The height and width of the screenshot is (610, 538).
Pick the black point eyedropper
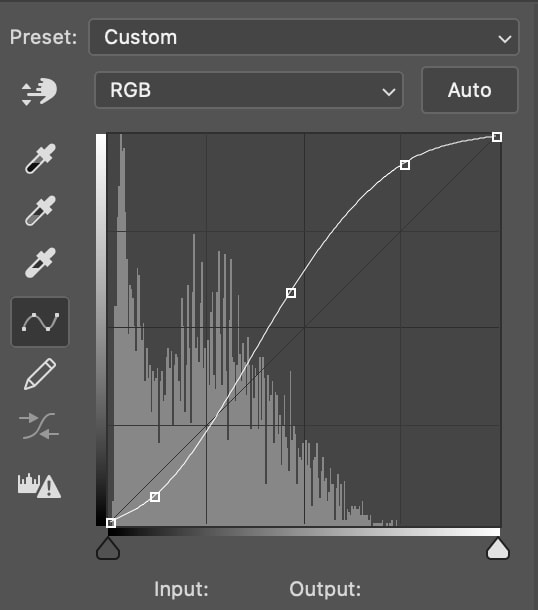(40, 158)
